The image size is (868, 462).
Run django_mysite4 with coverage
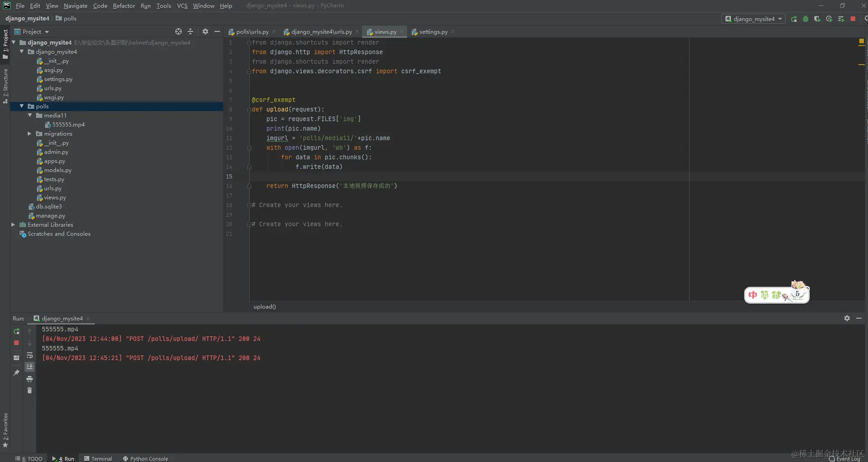[x=817, y=19]
